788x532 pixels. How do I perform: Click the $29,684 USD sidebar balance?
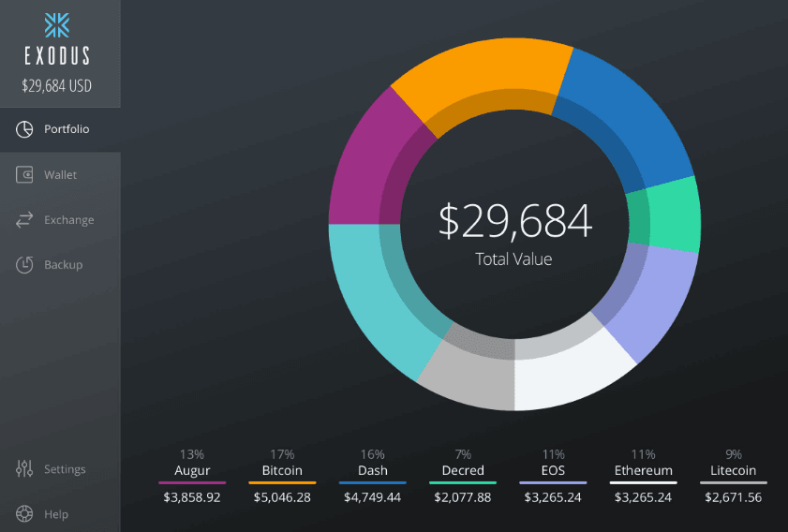point(57,86)
